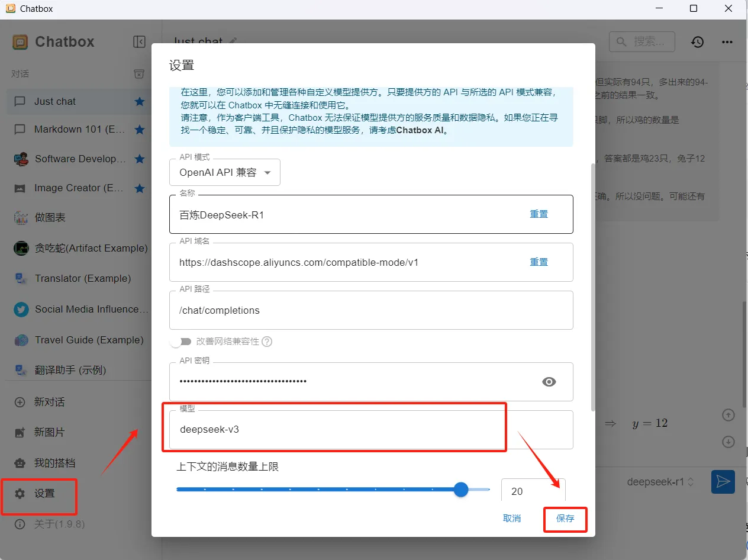The image size is (748, 560).
Task: Click 重置 in the API 域名 field
Action: coord(539,262)
